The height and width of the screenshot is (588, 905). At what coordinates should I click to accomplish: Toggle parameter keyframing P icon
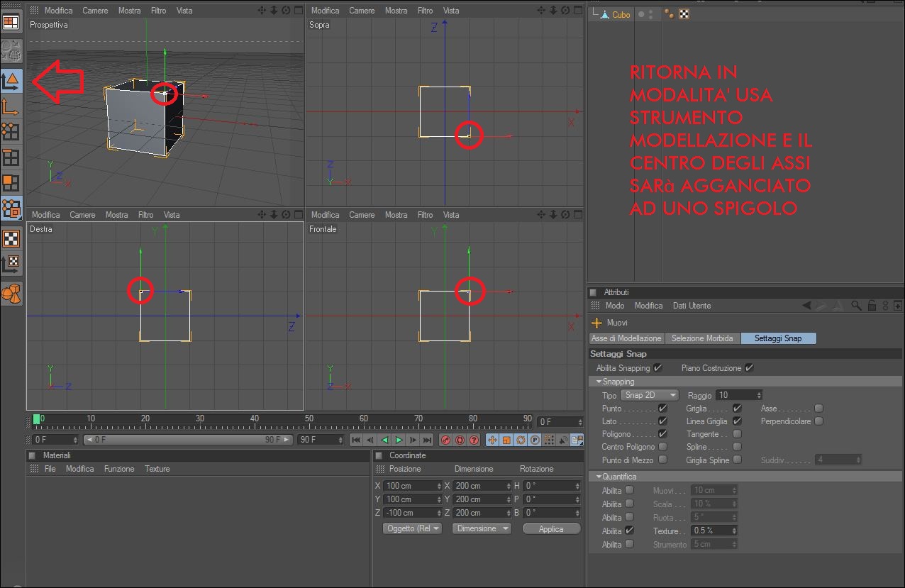click(533, 440)
